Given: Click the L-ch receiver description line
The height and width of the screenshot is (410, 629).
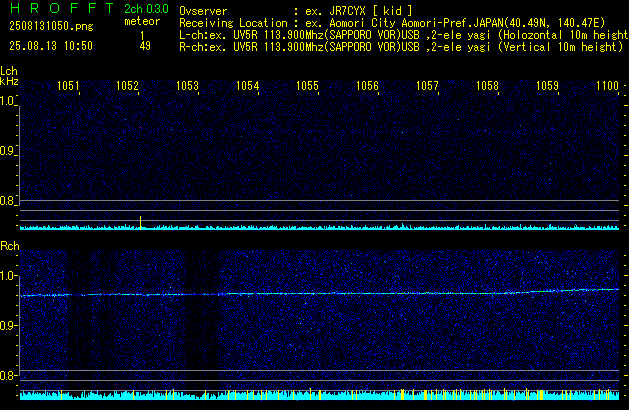Looking at the screenshot, I should (x=404, y=35).
